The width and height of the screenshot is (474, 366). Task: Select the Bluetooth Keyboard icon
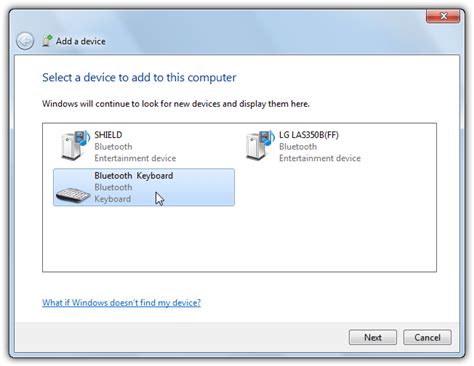pos(73,195)
